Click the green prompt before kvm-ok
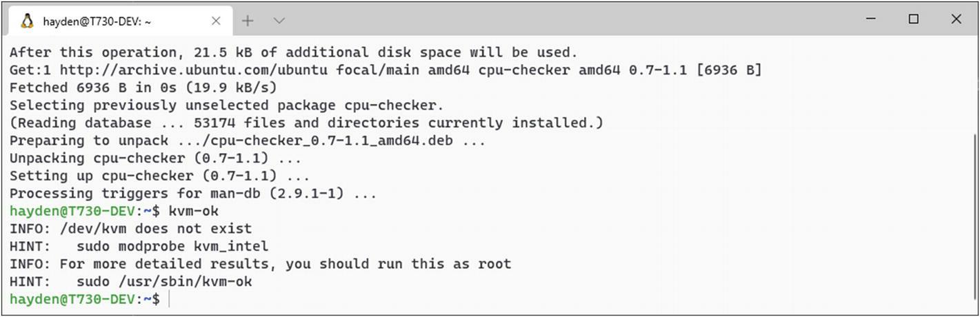 click(x=85, y=211)
